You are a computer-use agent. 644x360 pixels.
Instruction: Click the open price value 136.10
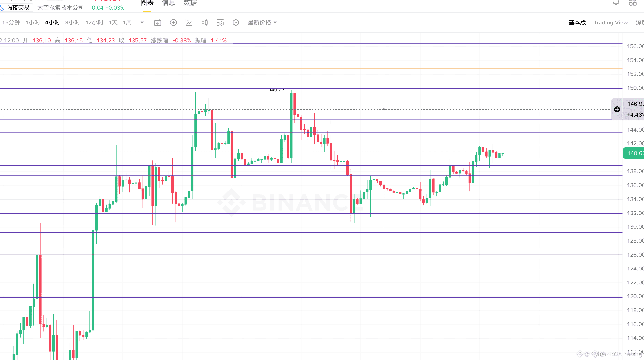click(x=42, y=40)
